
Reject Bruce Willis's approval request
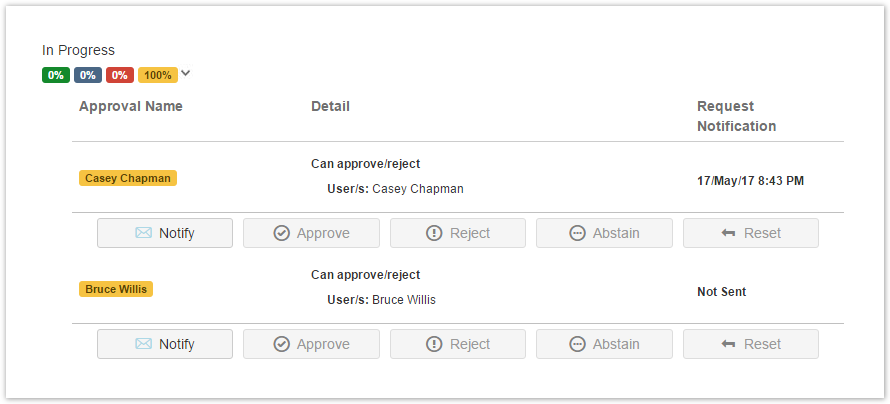(x=458, y=344)
